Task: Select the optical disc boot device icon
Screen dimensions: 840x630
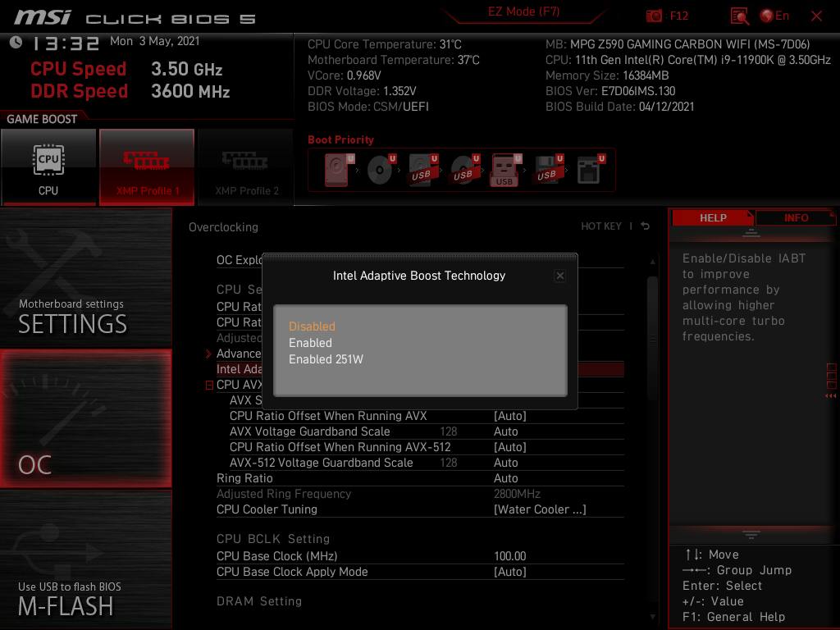Action: pos(381,170)
